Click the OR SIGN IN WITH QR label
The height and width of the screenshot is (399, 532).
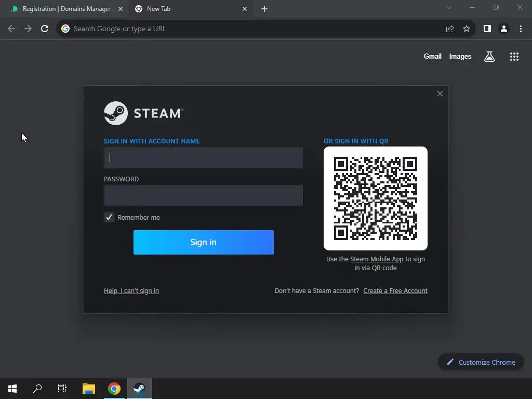point(356,141)
